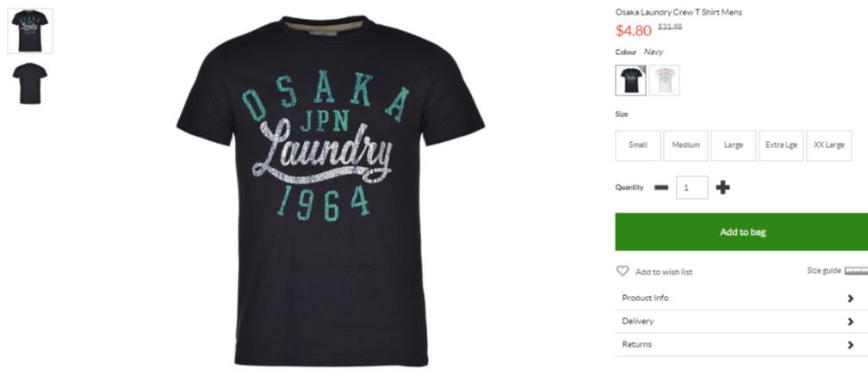Click the Add to bag button
Viewport: 868px width, 376px height.
741,231
